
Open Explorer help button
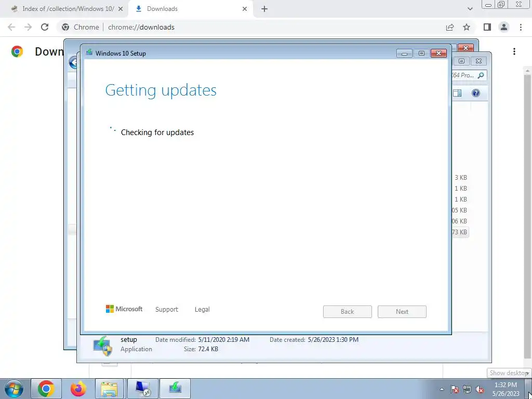[x=476, y=93]
